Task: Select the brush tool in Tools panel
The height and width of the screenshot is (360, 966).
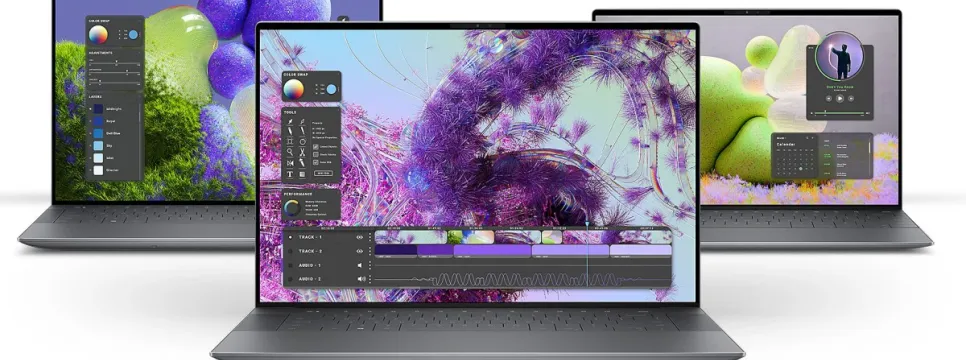Action: tap(290, 122)
